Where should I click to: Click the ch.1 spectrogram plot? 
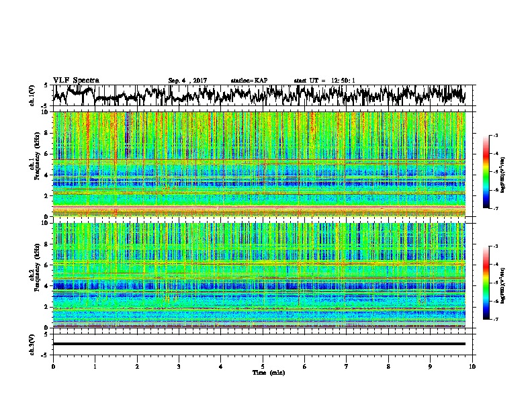tap(259, 164)
